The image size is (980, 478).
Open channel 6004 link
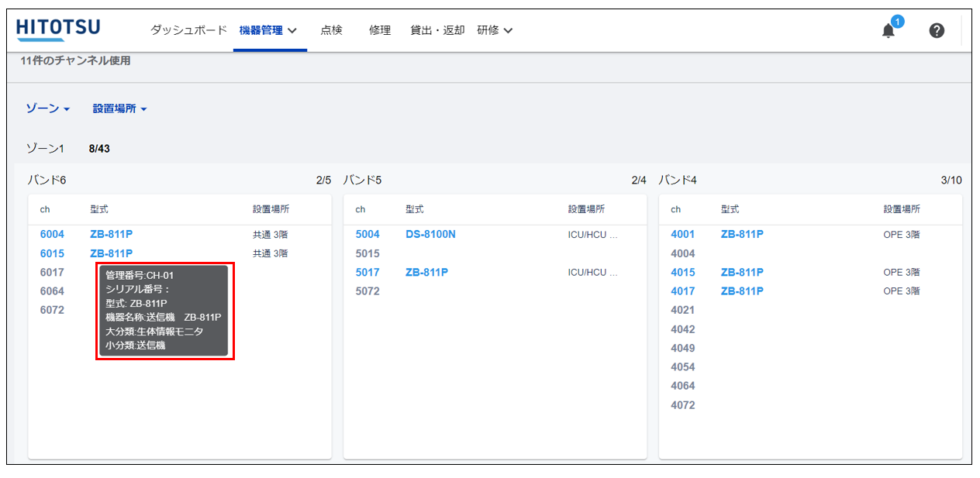[52, 234]
